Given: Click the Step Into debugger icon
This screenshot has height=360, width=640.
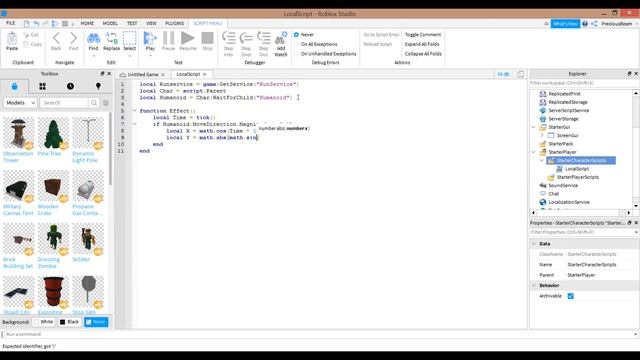Looking at the screenshot, I should pyautogui.click(x=228, y=38).
